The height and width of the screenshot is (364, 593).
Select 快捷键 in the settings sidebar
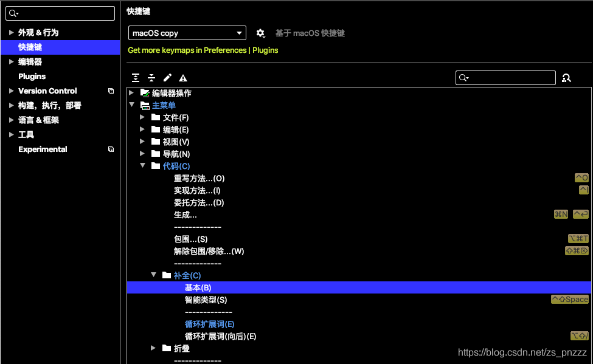pos(60,47)
